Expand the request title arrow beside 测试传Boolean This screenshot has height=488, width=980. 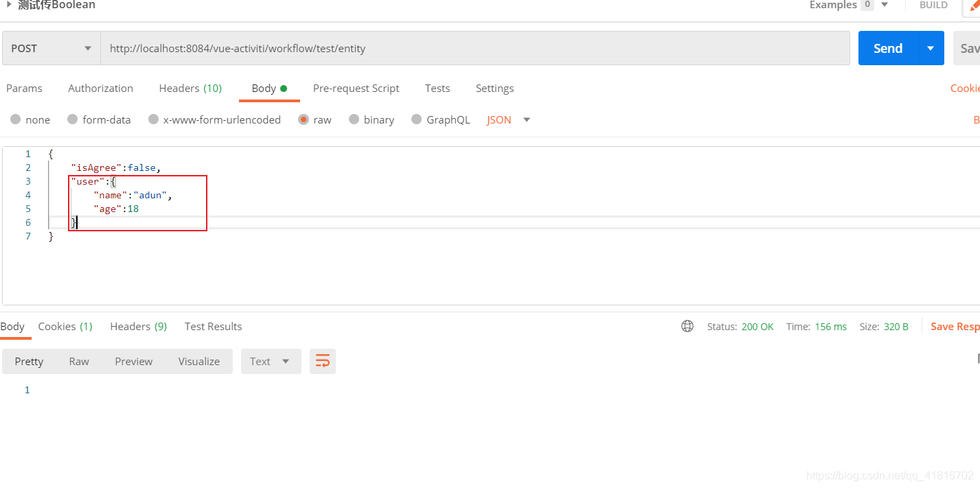tap(9, 4)
